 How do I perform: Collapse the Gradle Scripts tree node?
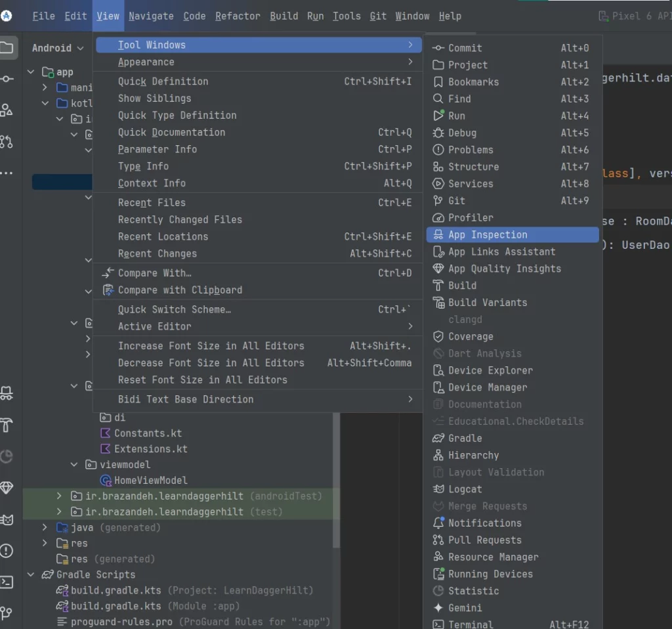coord(30,575)
